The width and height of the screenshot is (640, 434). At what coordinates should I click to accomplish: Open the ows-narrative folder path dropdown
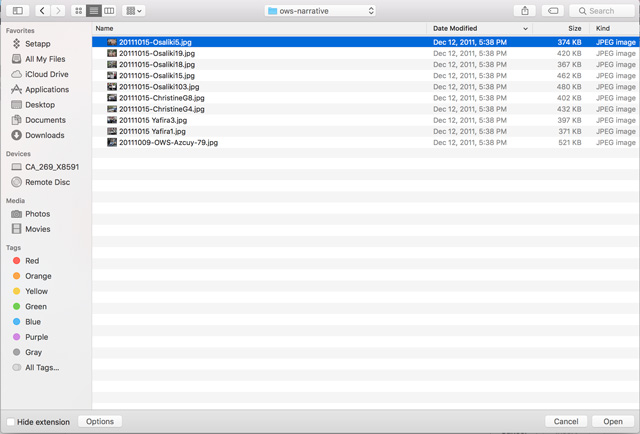[320, 11]
